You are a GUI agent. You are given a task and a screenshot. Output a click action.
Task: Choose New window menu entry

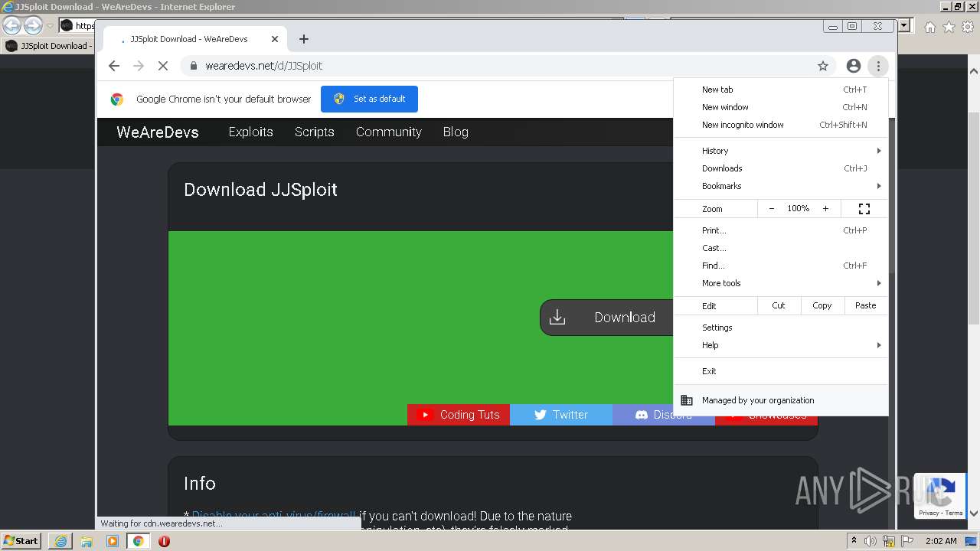pyautogui.click(x=781, y=107)
